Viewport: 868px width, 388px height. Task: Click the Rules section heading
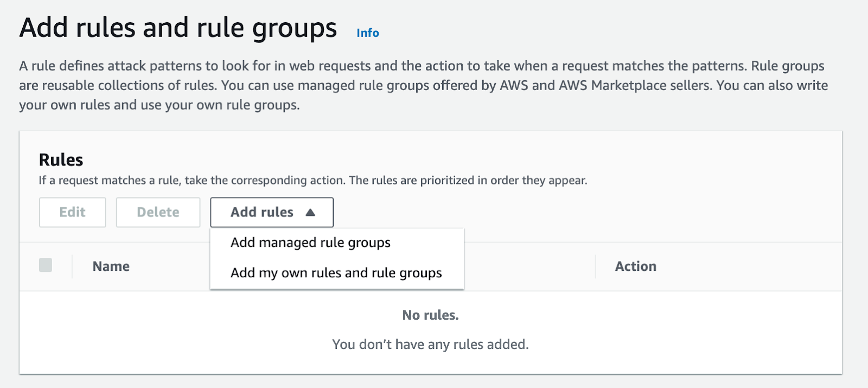click(x=61, y=160)
